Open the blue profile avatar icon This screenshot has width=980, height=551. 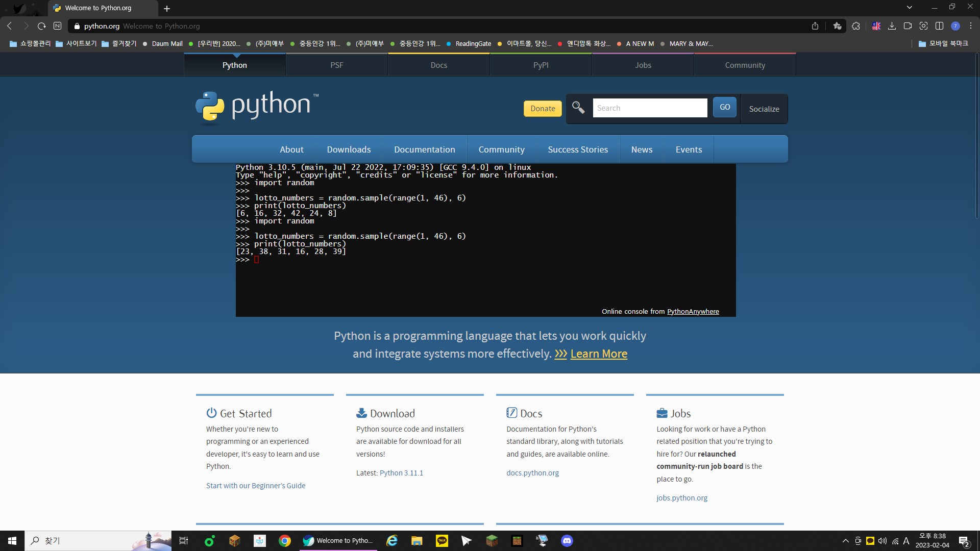click(955, 26)
